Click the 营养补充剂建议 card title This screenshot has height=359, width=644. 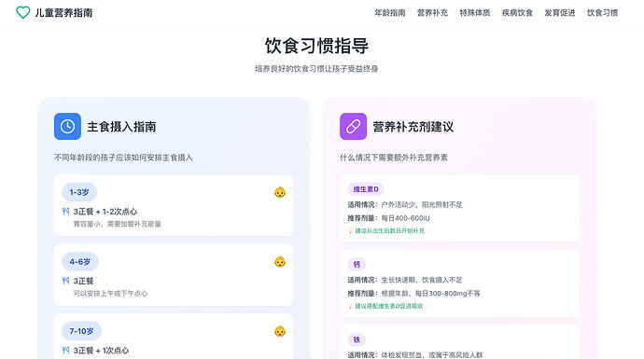point(413,127)
